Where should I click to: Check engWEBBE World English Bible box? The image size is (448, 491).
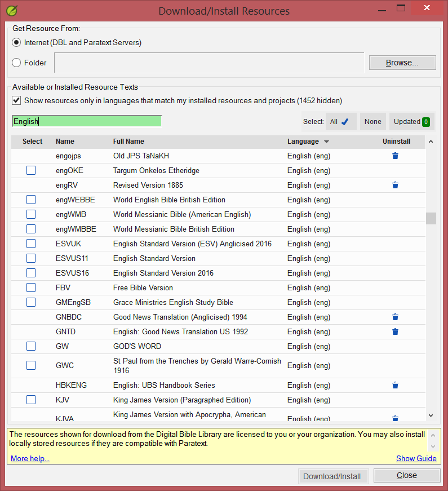click(31, 200)
